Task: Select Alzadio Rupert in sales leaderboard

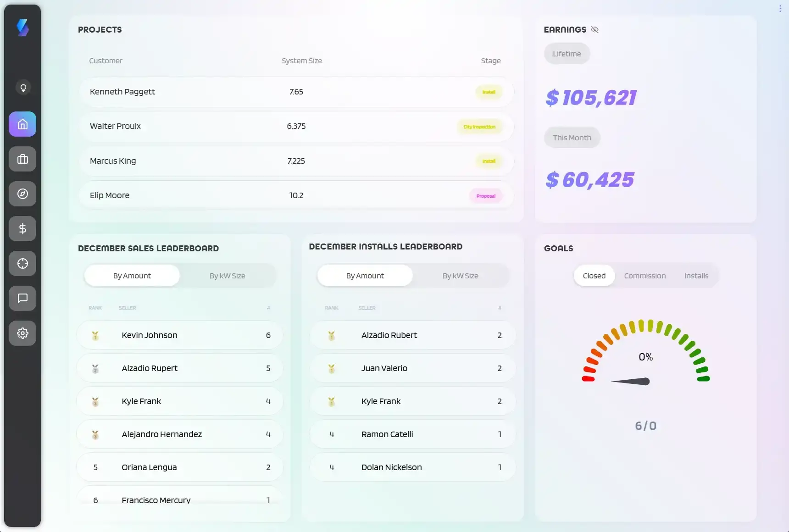Action: (179, 368)
